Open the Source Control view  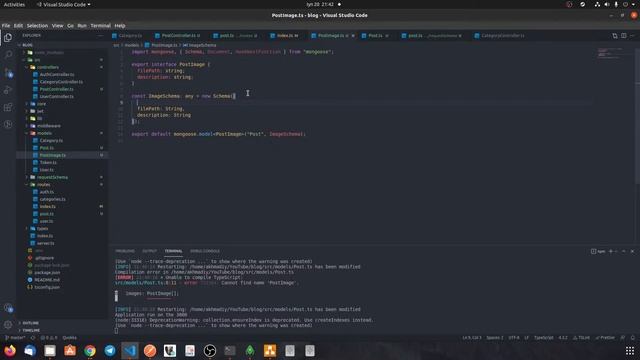tap(8, 73)
